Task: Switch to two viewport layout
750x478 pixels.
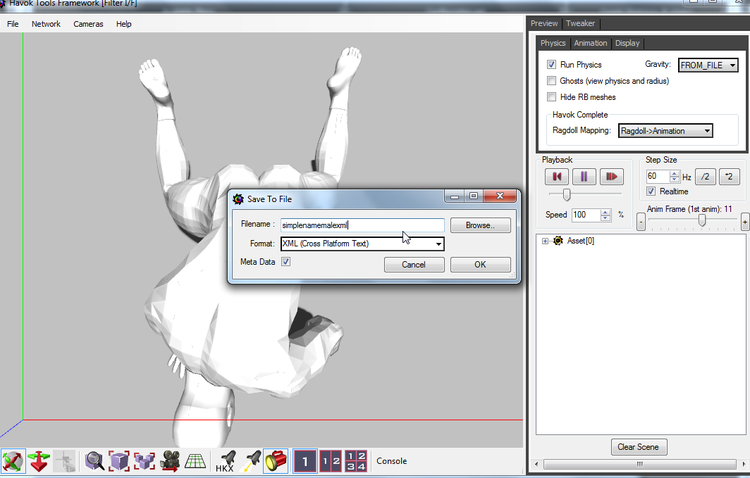Action: pyautogui.click(x=331, y=461)
